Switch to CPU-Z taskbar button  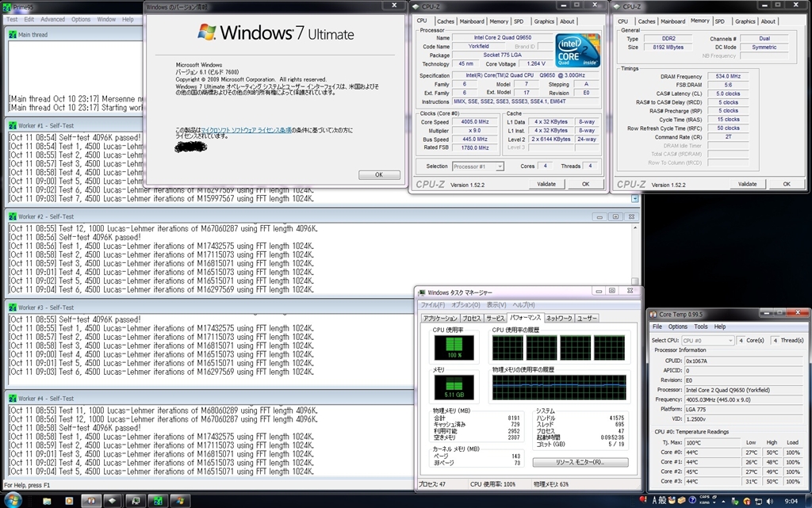click(112, 501)
